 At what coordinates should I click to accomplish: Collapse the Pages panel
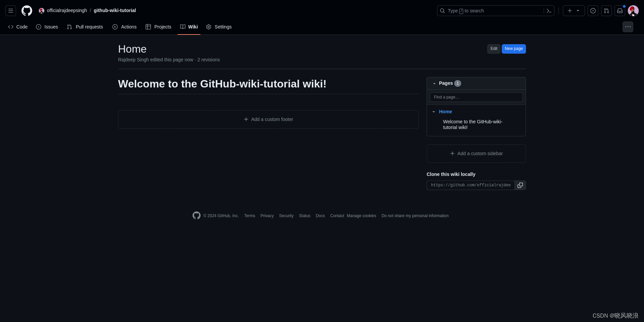(434, 83)
